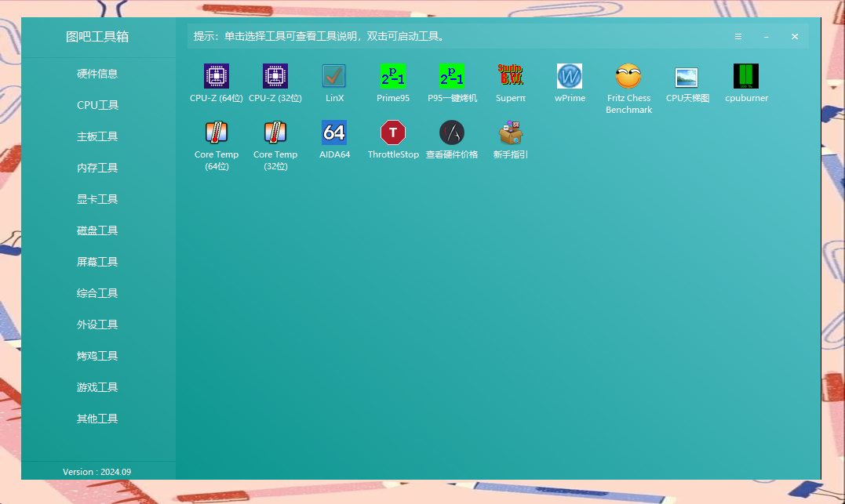Open the 外设工具 category
The image size is (845, 504).
coord(97,325)
